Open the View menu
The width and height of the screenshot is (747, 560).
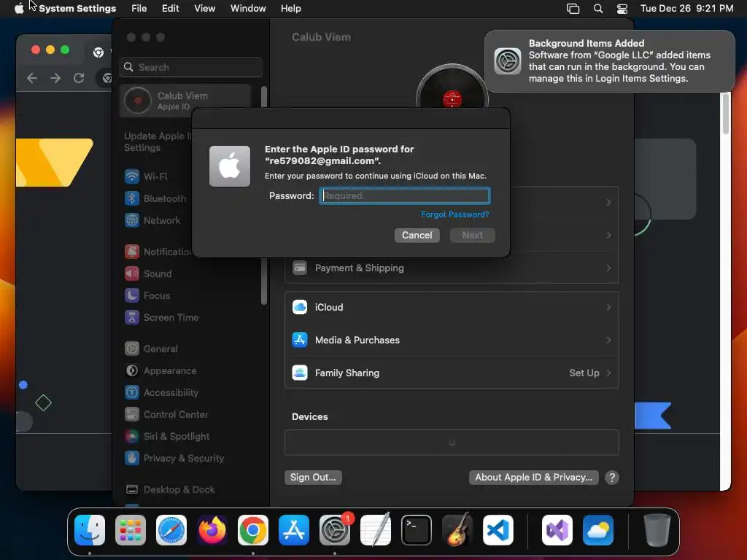205,9
